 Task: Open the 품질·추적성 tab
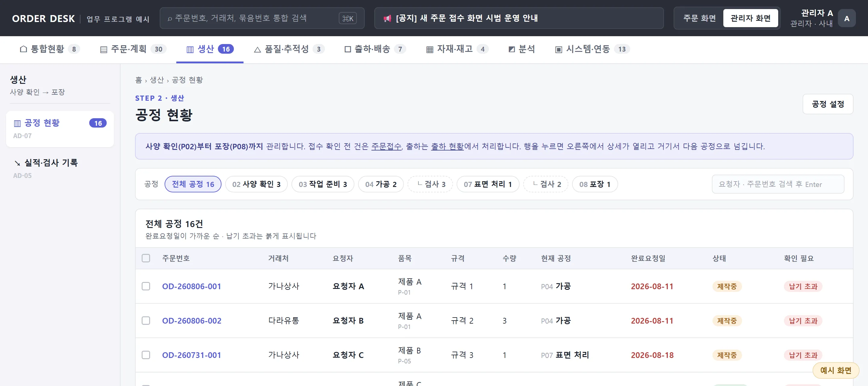tap(289, 49)
